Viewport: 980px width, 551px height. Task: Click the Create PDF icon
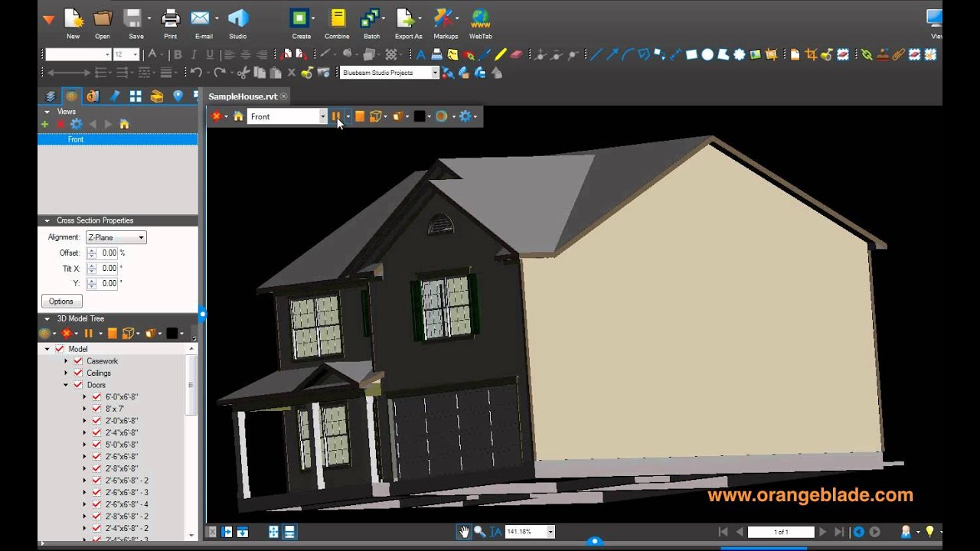(300, 18)
